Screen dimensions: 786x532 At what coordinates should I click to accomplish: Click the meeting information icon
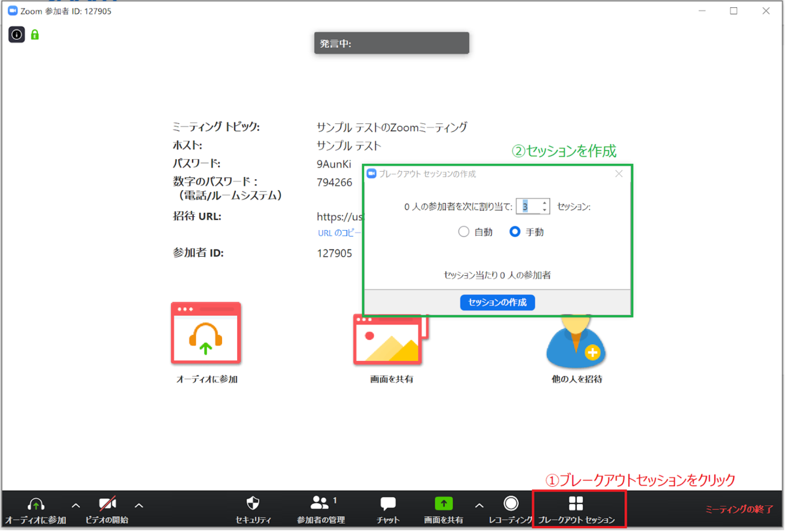(x=16, y=34)
